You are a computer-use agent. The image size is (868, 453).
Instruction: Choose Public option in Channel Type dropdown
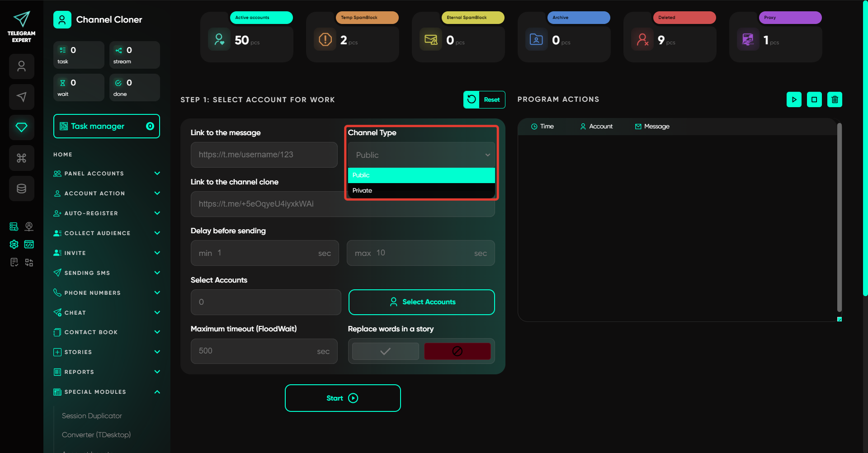pos(421,175)
